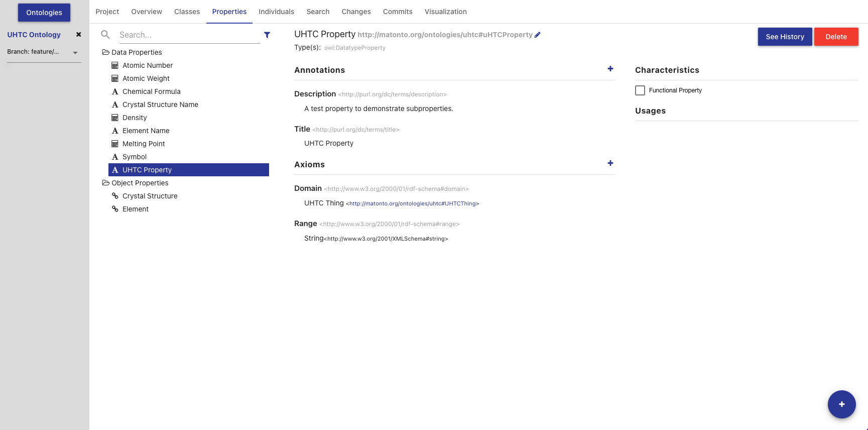Click the Atomic Number numeric type icon

click(115, 65)
